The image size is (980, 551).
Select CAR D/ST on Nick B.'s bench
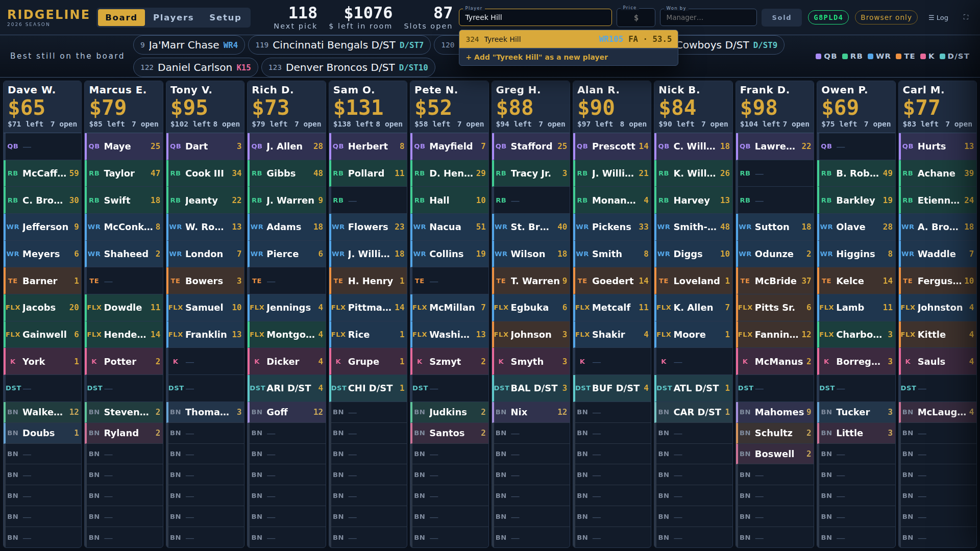coord(693,412)
